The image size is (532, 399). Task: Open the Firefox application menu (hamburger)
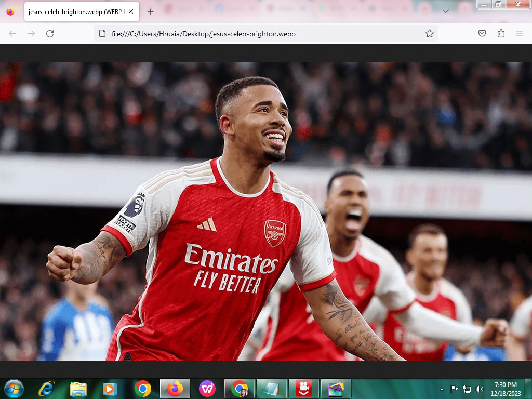[x=519, y=34]
